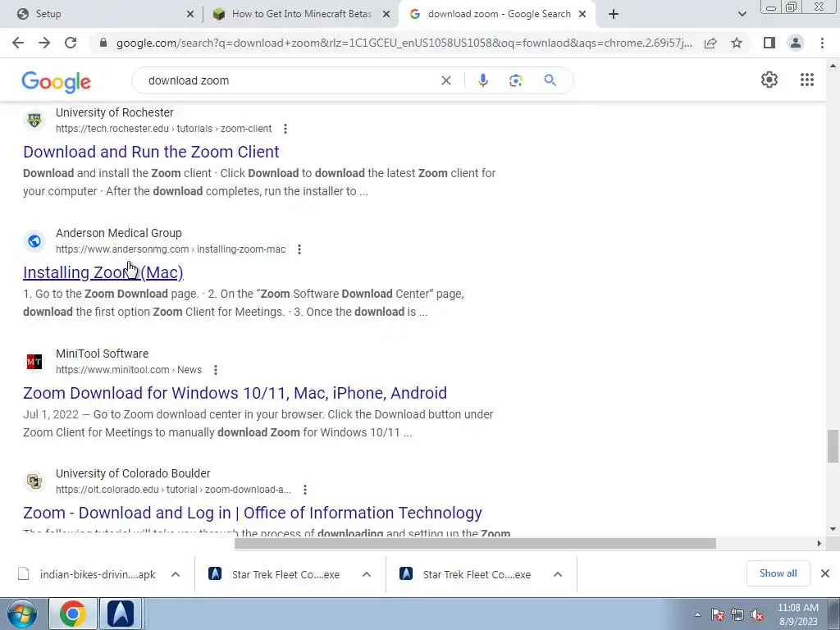Go back to previous page
This screenshot has width=840, height=630.
click(18, 43)
